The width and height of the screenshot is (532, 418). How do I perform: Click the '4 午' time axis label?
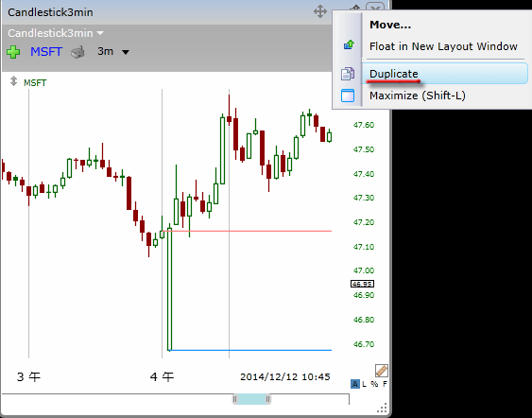point(162,376)
